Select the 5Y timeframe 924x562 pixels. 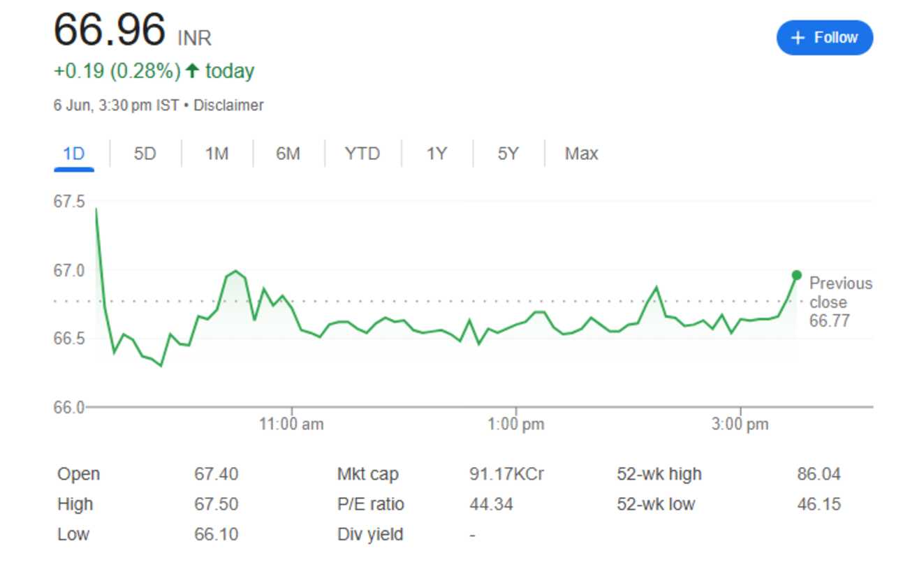point(507,153)
